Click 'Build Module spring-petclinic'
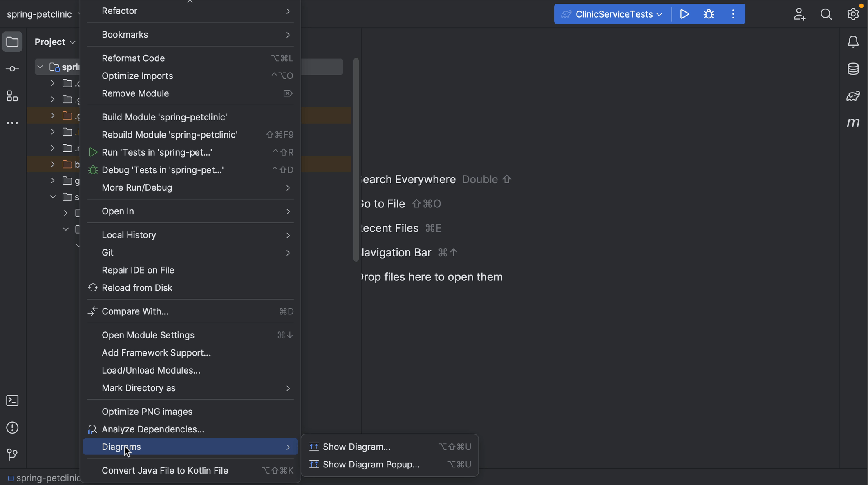The width and height of the screenshot is (868, 485). (x=164, y=117)
